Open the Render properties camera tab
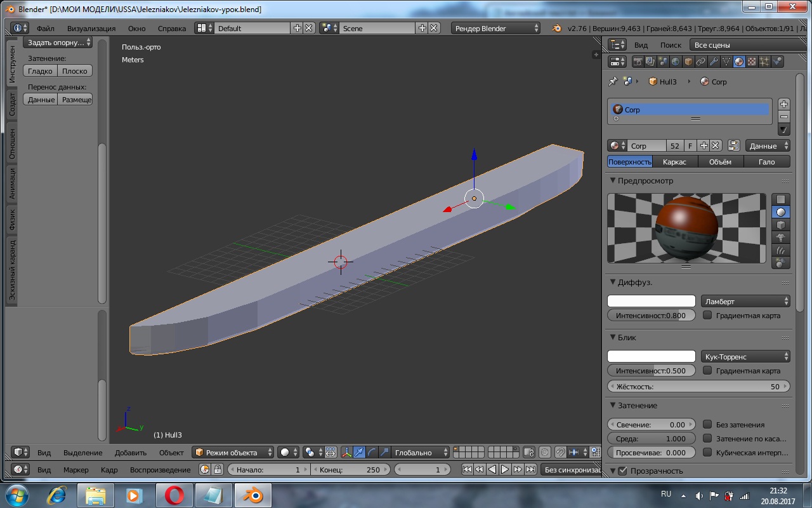Image resolution: width=812 pixels, height=508 pixels. (x=638, y=62)
